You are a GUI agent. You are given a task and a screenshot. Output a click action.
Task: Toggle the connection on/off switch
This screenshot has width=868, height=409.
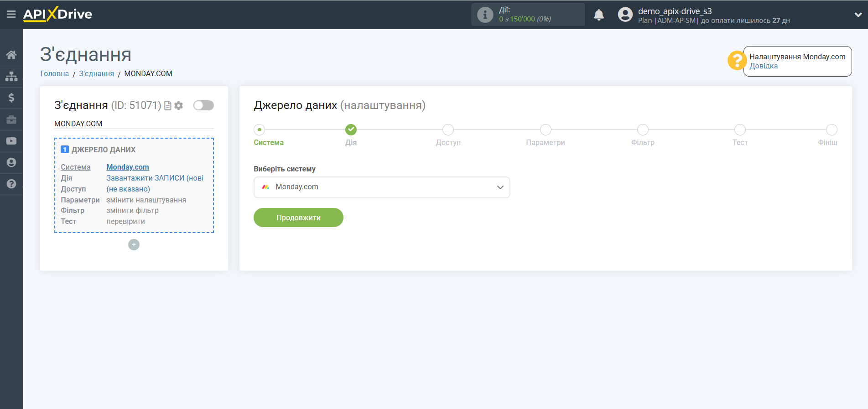[x=203, y=105]
